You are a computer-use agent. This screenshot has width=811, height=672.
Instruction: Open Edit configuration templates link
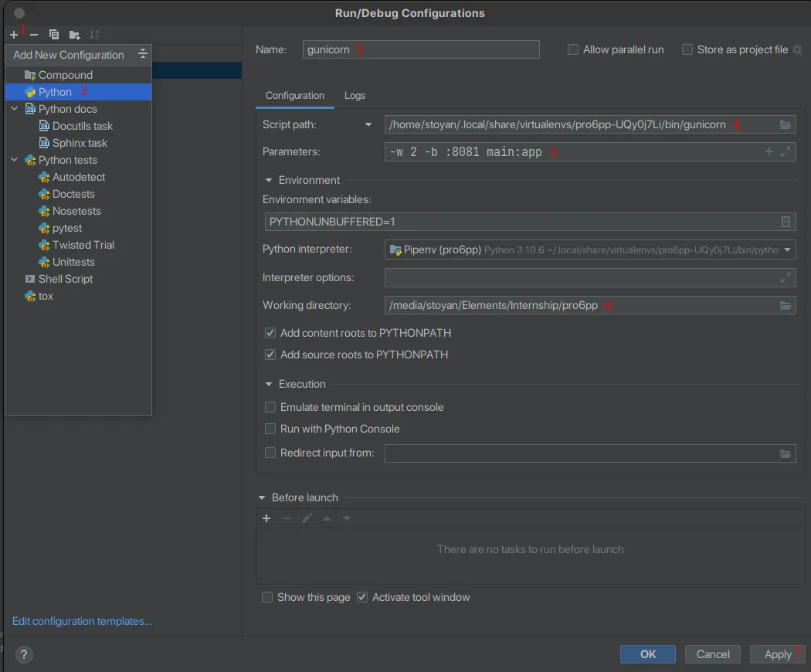pos(82,621)
